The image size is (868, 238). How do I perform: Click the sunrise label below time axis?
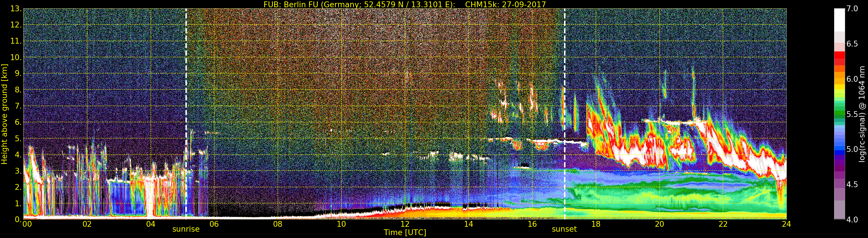(x=186, y=229)
